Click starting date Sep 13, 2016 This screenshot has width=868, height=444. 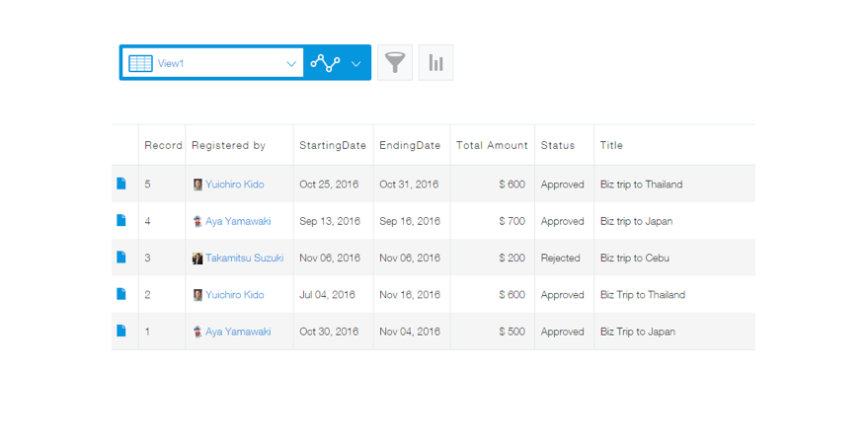pos(330,221)
